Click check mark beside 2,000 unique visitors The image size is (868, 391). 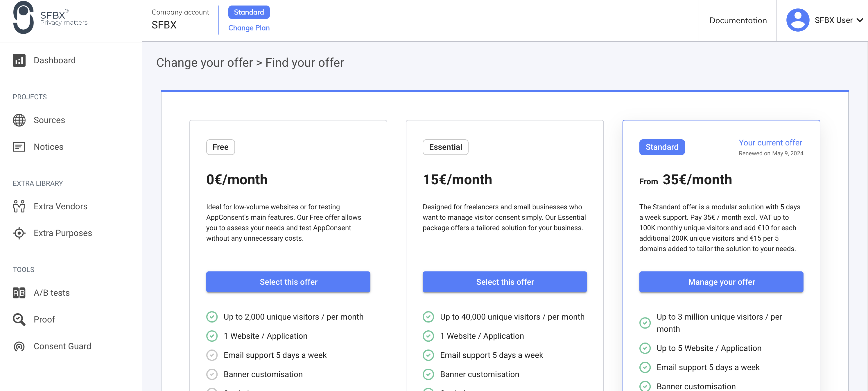pos(212,317)
